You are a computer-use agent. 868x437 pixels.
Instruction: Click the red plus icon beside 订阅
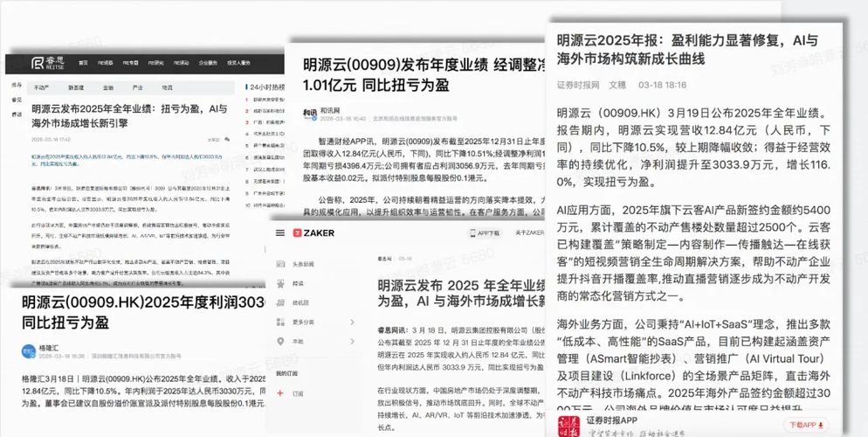[x=280, y=393]
